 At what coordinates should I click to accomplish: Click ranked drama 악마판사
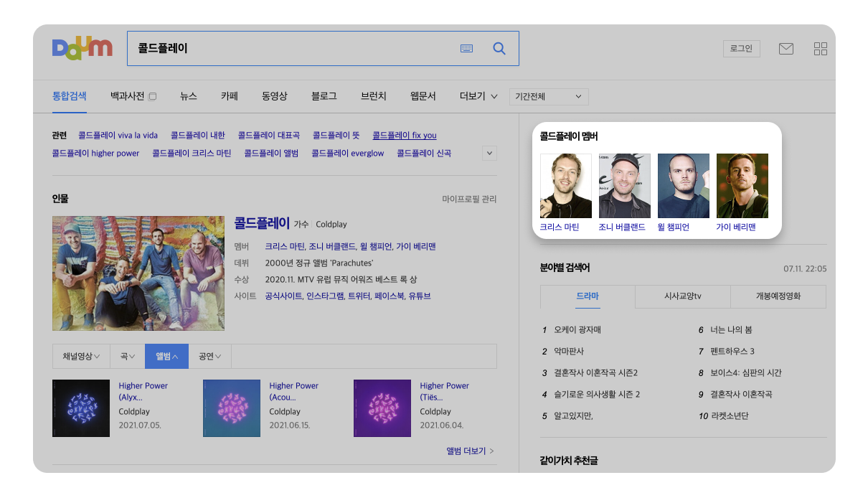[x=569, y=352]
